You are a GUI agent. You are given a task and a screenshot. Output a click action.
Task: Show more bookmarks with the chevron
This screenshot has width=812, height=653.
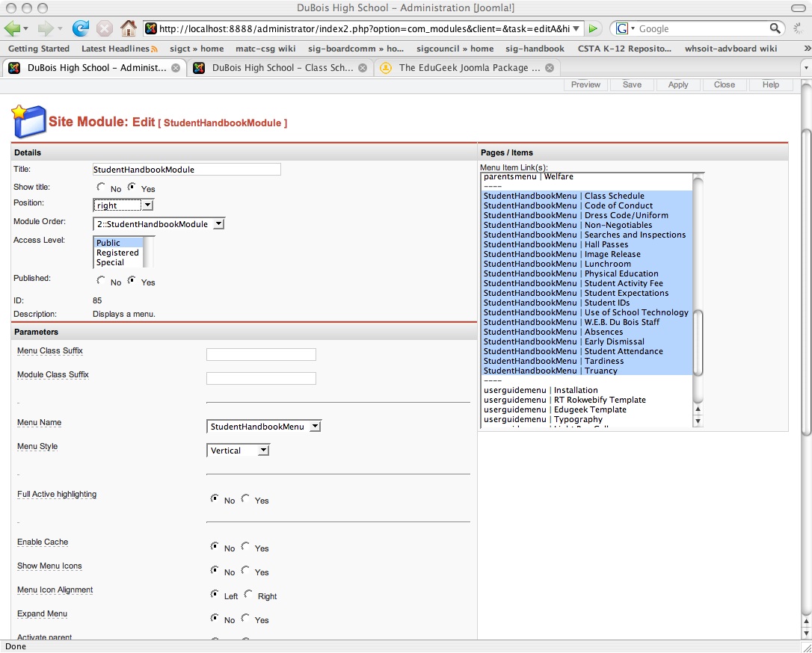pyautogui.click(x=807, y=49)
